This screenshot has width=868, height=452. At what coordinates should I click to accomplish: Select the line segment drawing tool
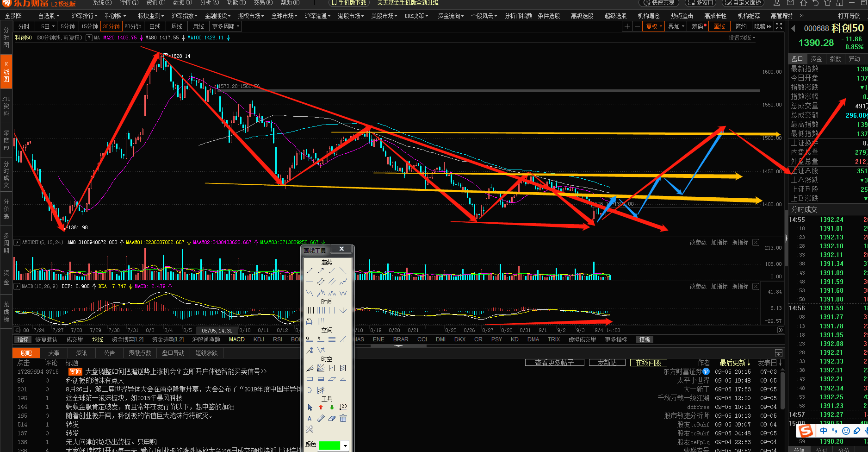(x=310, y=270)
